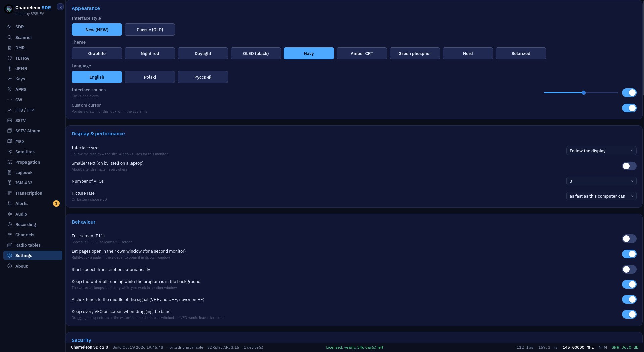The image size is (644, 352).
Task: Enable the Smaller text switch
Action: 629,166
